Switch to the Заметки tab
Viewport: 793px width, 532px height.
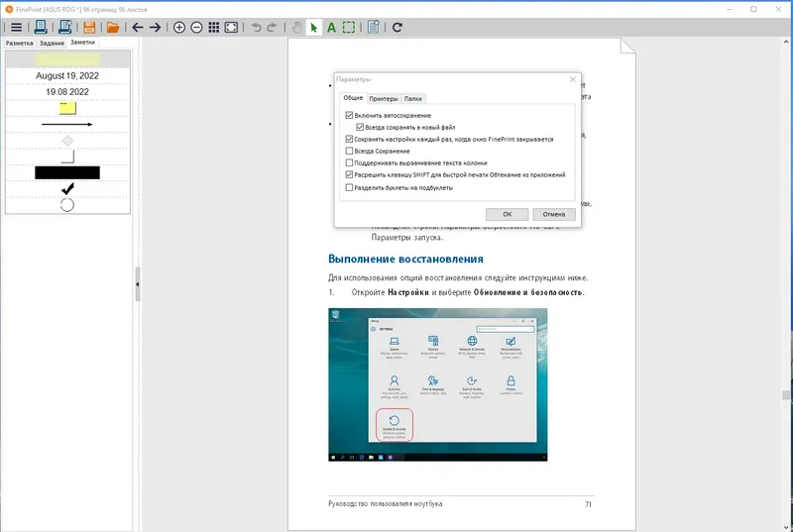pos(82,43)
